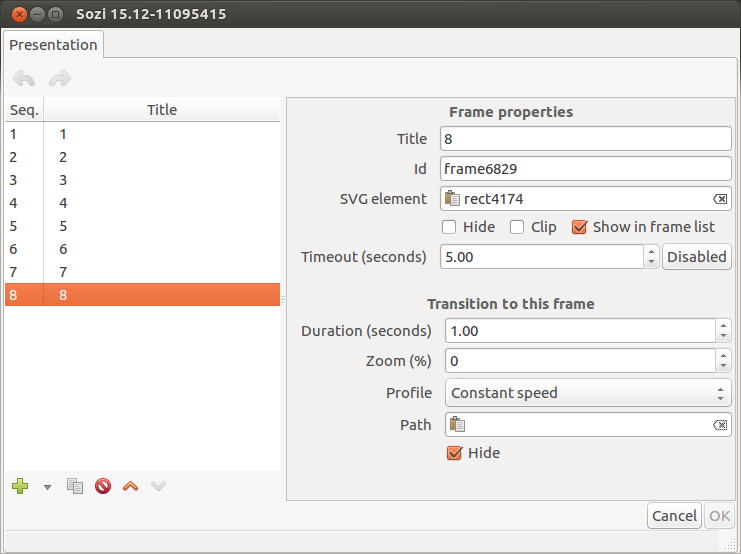The width and height of the screenshot is (741, 554).
Task: Toggle the Disabled timeout button
Action: (697, 257)
